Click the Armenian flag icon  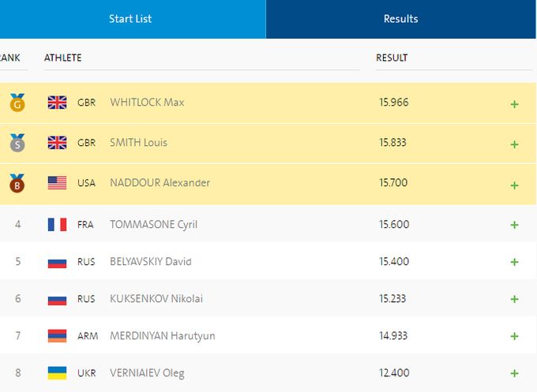[x=58, y=336]
